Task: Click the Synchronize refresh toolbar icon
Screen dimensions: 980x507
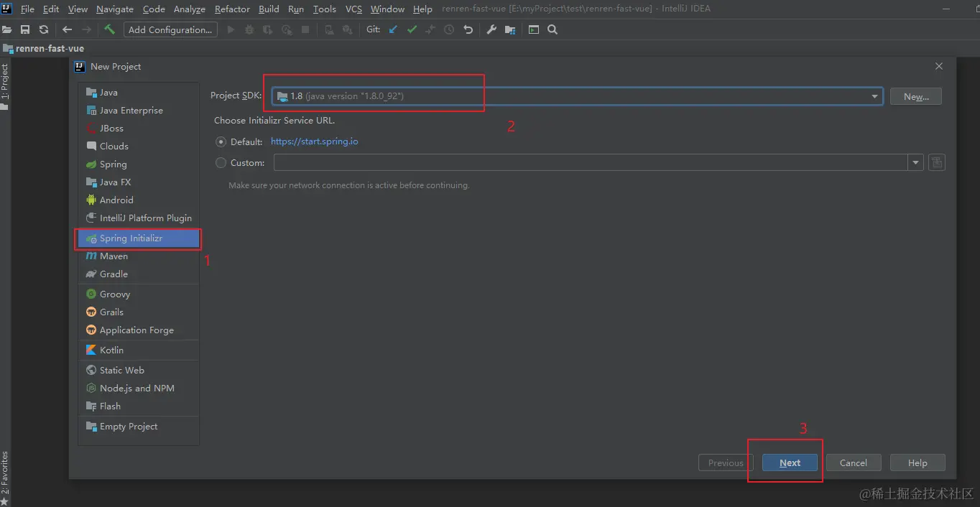Action: (x=44, y=29)
